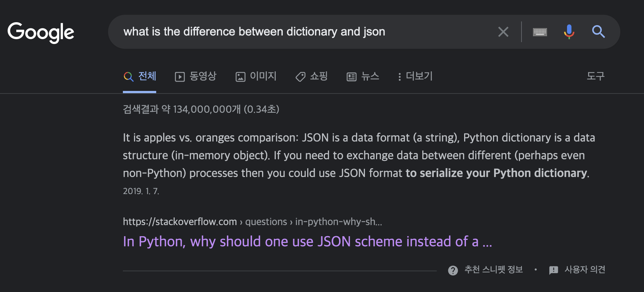Screen dimensions: 644x292
Task: Click the Google logo to go home
Action: click(41, 32)
